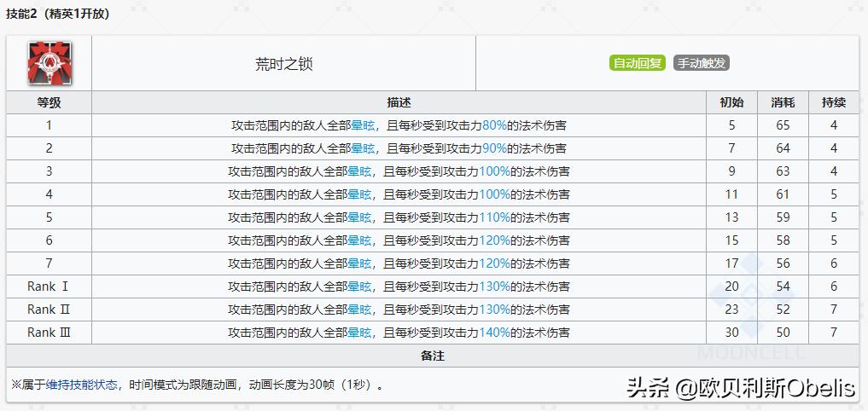Click the 初始 column header

pyautogui.click(x=731, y=103)
